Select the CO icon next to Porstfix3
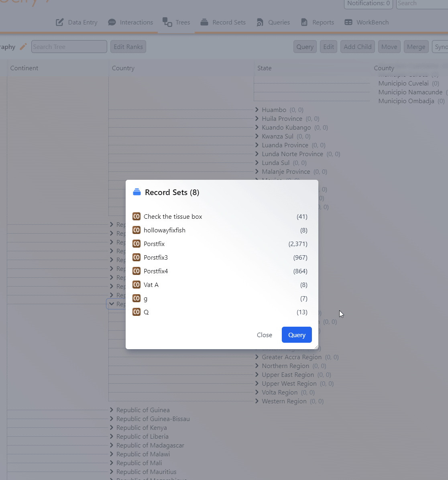The image size is (448, 480). click(x=136, y=257)
